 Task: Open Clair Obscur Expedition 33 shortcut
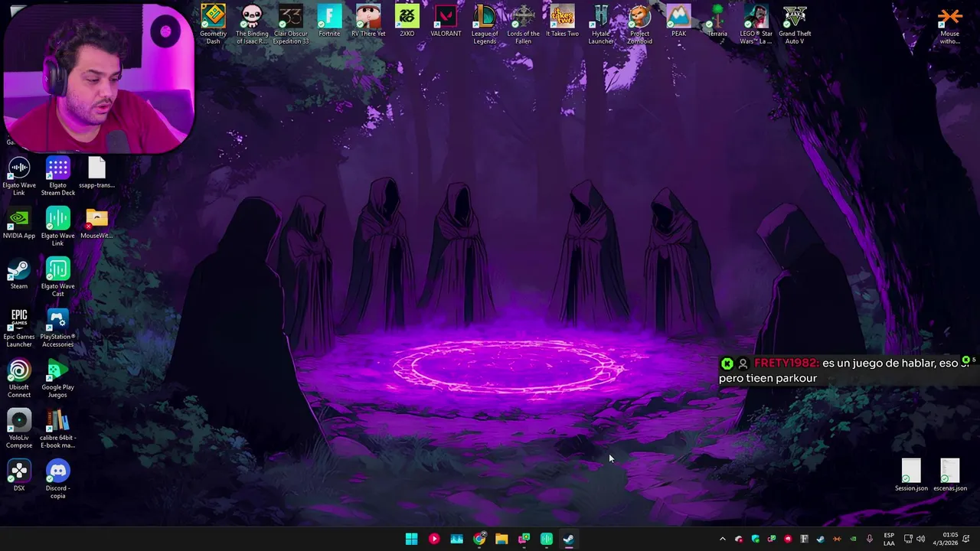tap(291, 24)
